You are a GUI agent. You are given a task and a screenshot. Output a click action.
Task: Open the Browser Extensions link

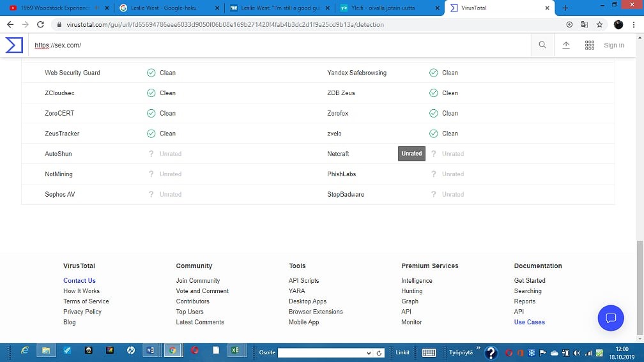(x=316, y=312)
